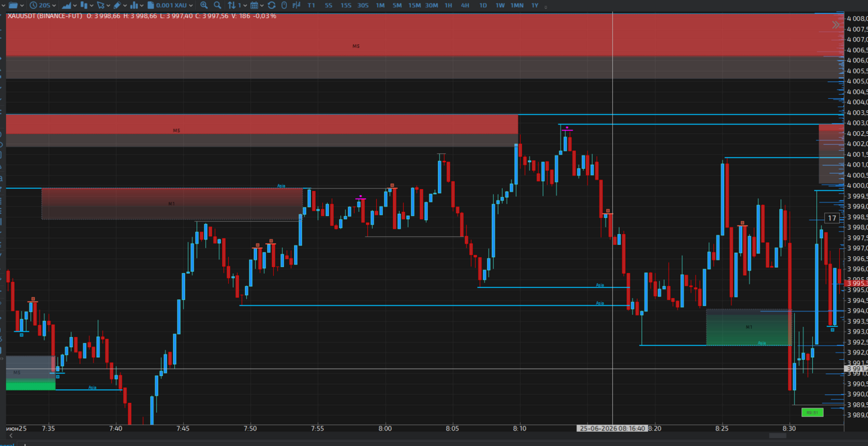Select the 4H timeframe button
Image resolution: width=868 pixels, height=446 pixels.
coord(465,5)
